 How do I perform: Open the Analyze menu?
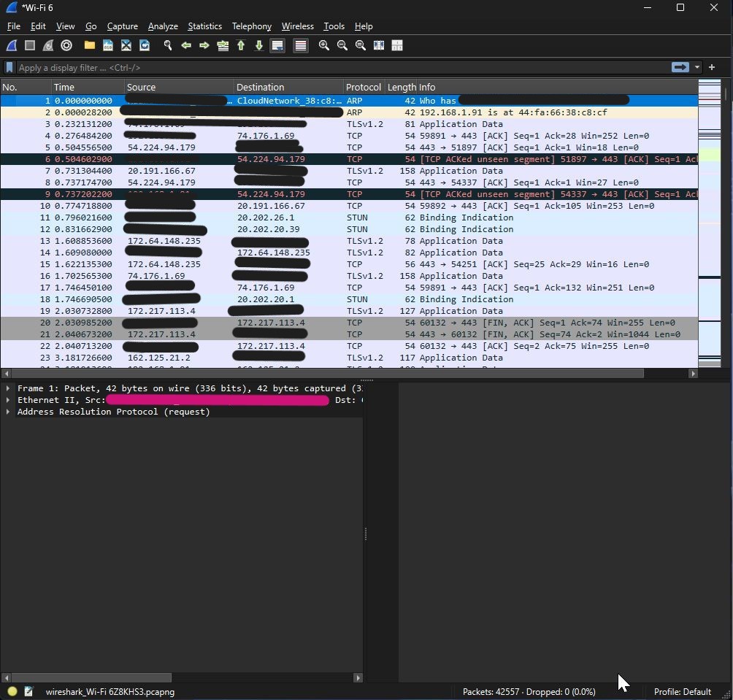point(163,26)
